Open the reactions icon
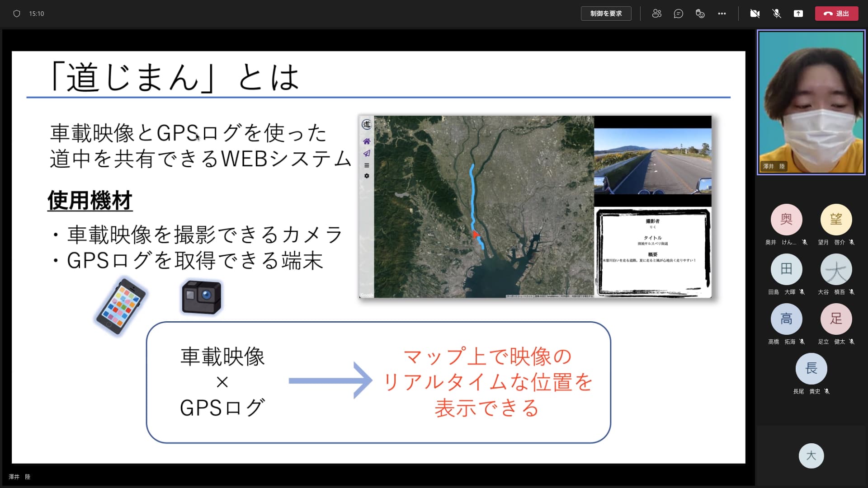The height and width of the screenshot is (488, 868). pyautogui.click(x=700, y=14)
